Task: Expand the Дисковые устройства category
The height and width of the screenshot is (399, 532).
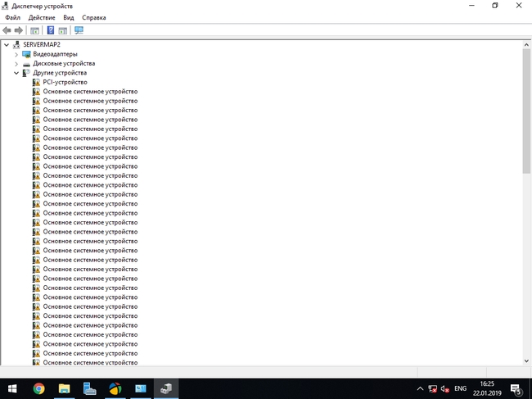Action: [x=16, y=64]
